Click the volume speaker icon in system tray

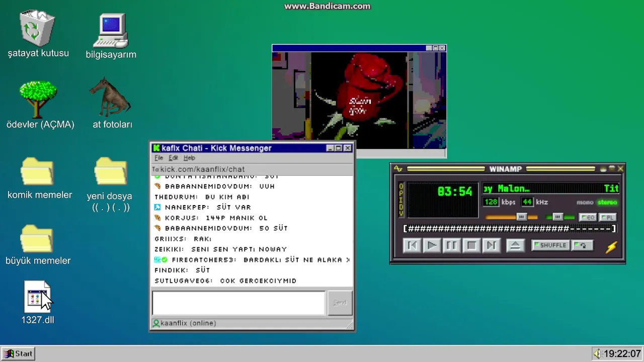597,353
